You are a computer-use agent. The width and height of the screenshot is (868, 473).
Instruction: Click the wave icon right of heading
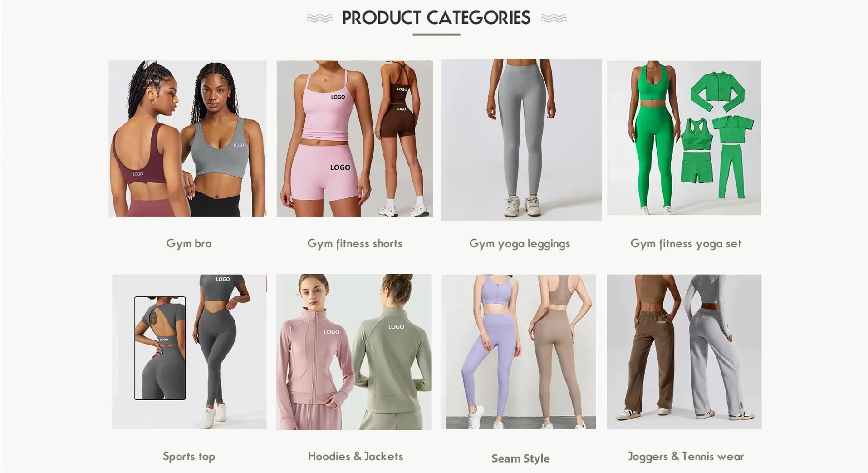pyautogui.click(x=554, y=18)
